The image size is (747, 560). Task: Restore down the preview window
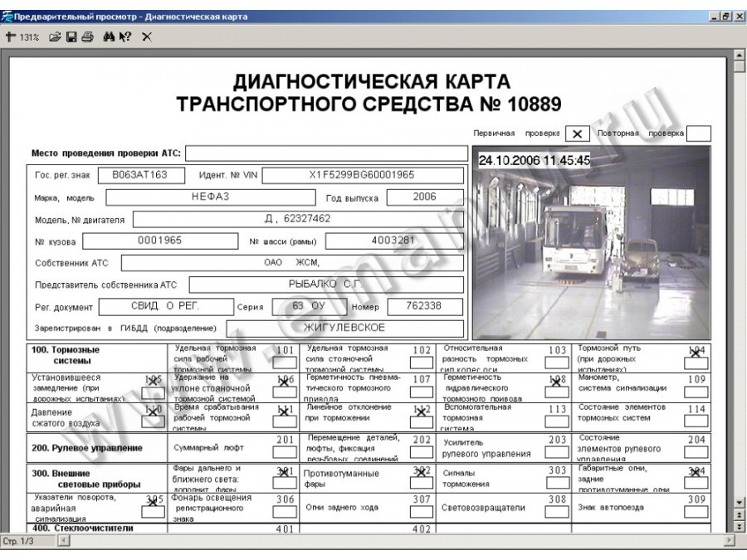(726, 17)
